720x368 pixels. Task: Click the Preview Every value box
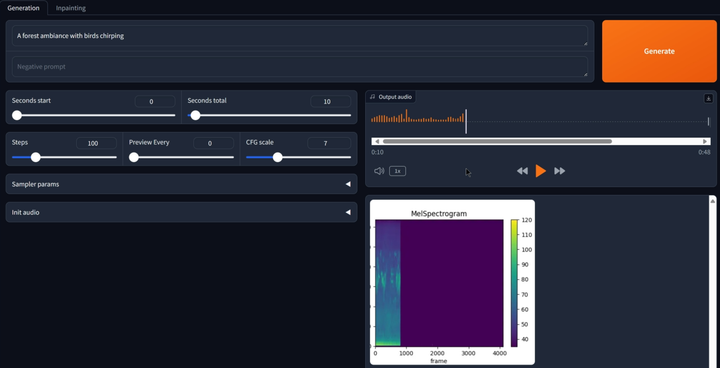point(214,143)
